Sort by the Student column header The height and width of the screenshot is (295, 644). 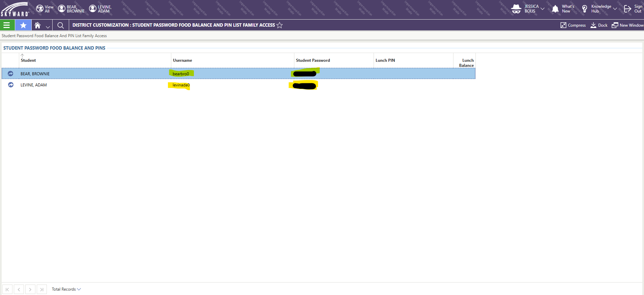pyautogui.click(x=28, y=60)
